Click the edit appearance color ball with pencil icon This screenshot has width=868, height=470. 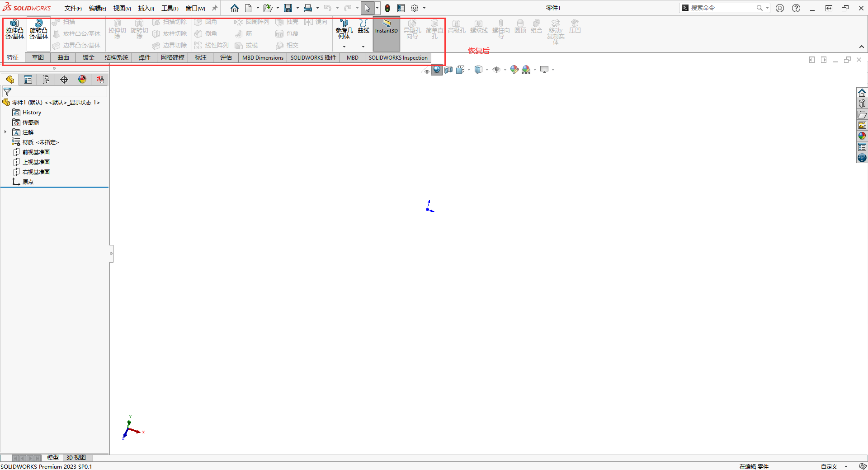514,70
